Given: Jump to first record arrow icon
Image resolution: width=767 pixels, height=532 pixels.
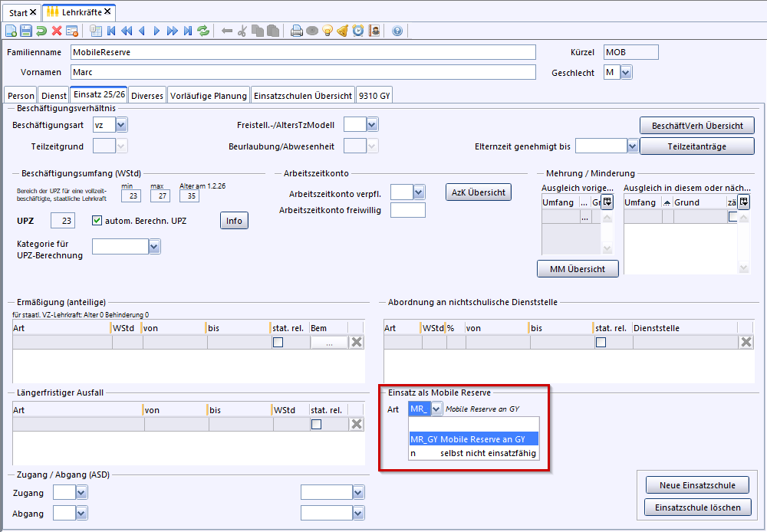Looking at the screenshot, I should tap(111, 31).
